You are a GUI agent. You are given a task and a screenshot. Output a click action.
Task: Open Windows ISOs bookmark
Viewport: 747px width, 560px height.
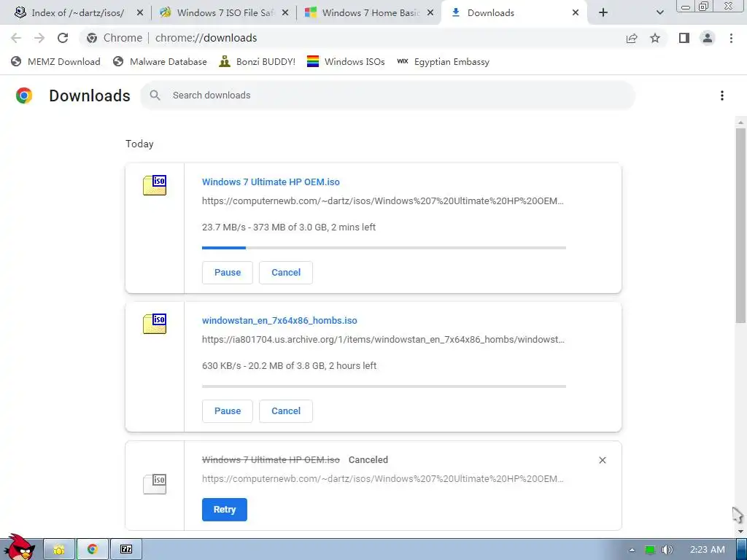346,61
